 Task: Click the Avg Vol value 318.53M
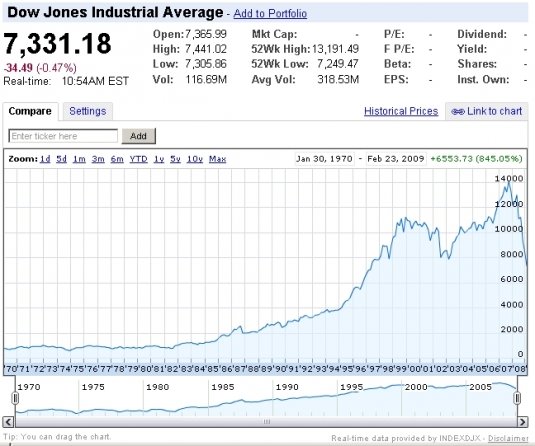click(x=338, y=80)
